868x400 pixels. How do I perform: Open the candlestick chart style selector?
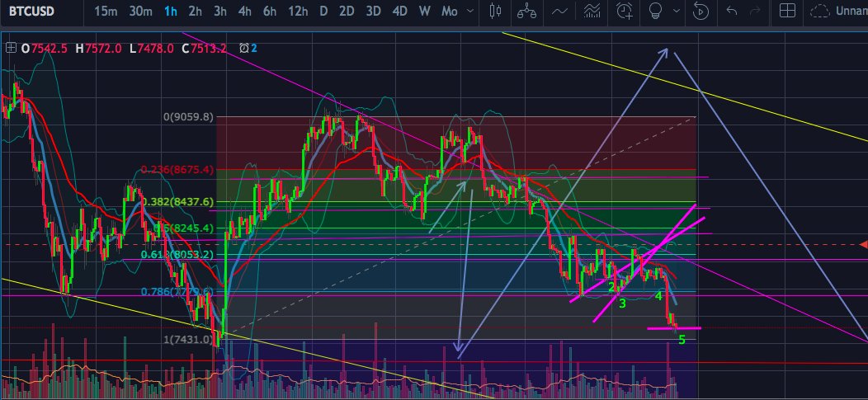tap(495, 11)
